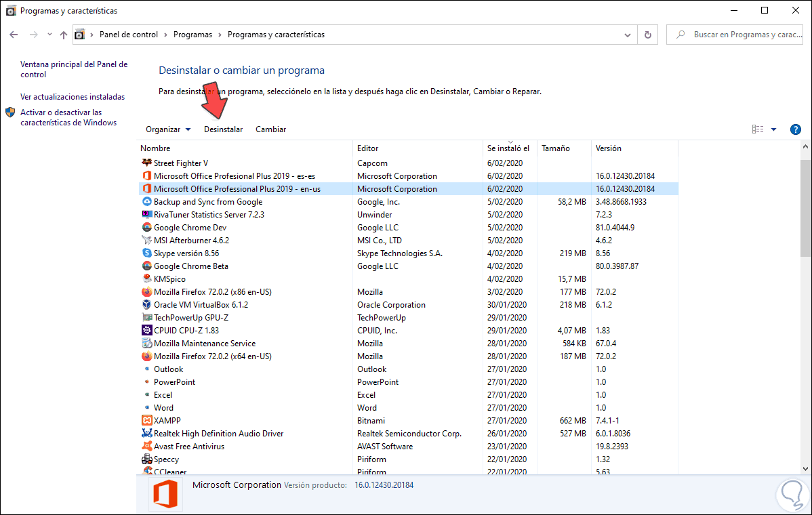Click the vertical scrollbar down arrow
The image size is (812, 515).
805,468
